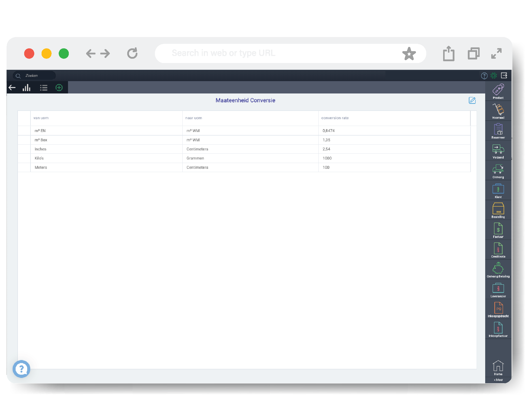Viewport: 525px width, 420px height.
Task: Click the add new record button
Action: 59,88
